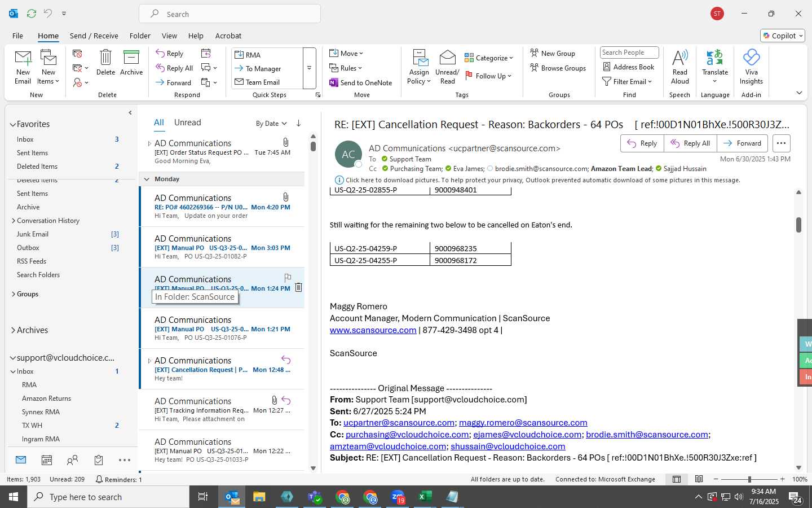
Task: Open the Move dropdown
Action: 346,54
